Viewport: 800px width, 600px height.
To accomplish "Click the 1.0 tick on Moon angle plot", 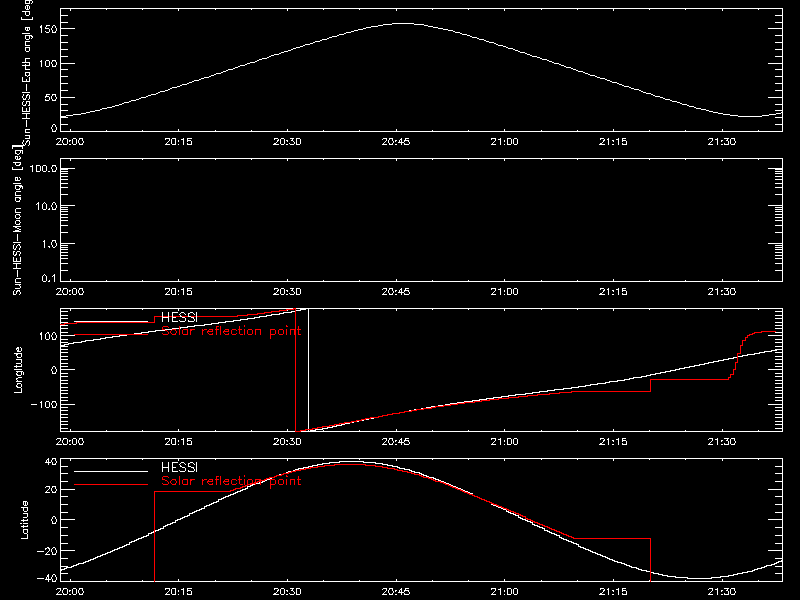I will coord(49,244).
